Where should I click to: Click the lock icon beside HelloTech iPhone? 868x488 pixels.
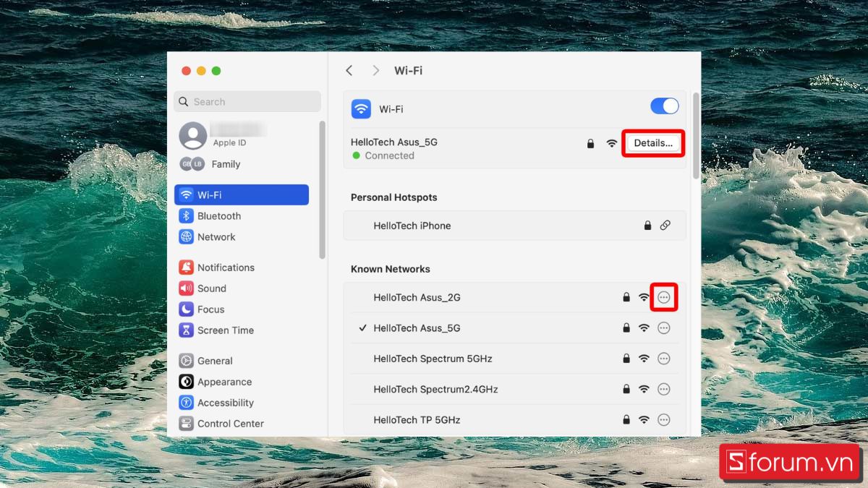647,225
